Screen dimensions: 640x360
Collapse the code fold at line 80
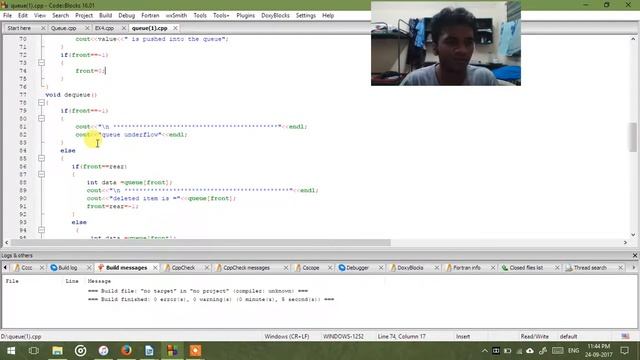tap(41, 118)
